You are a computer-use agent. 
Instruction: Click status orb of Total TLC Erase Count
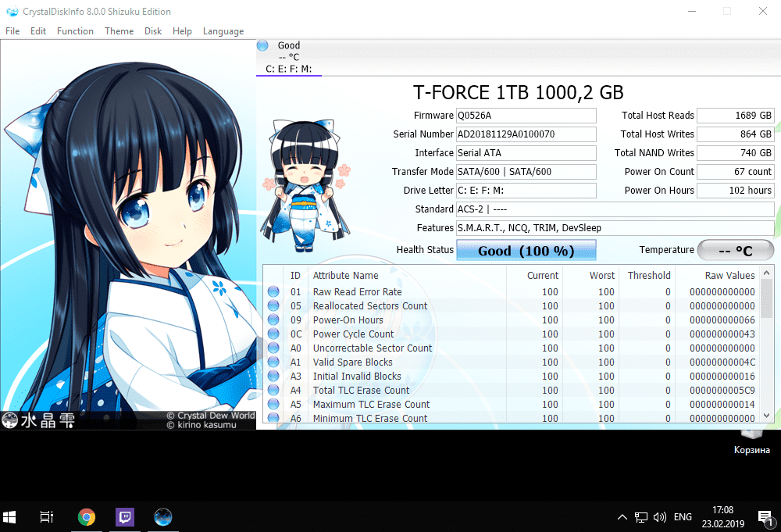tap(273, 390)
